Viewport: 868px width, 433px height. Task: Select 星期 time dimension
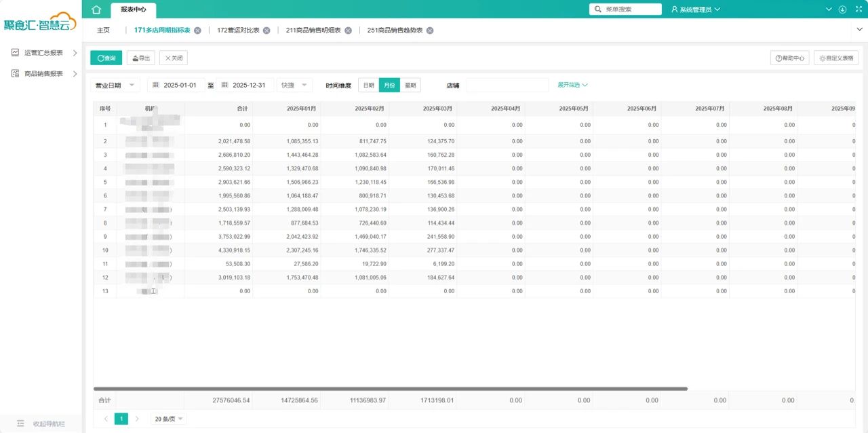pyautogui.click(x=410, y=86)
